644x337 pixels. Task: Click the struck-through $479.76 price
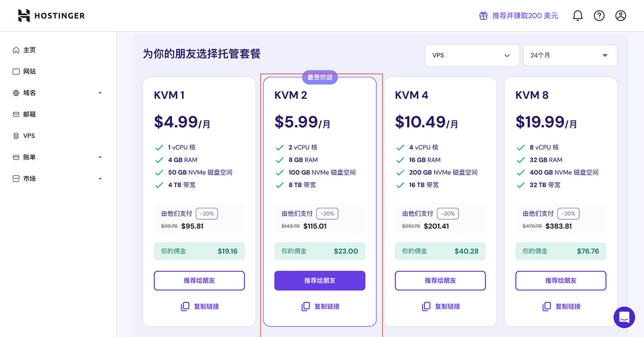tap(532, 226)
